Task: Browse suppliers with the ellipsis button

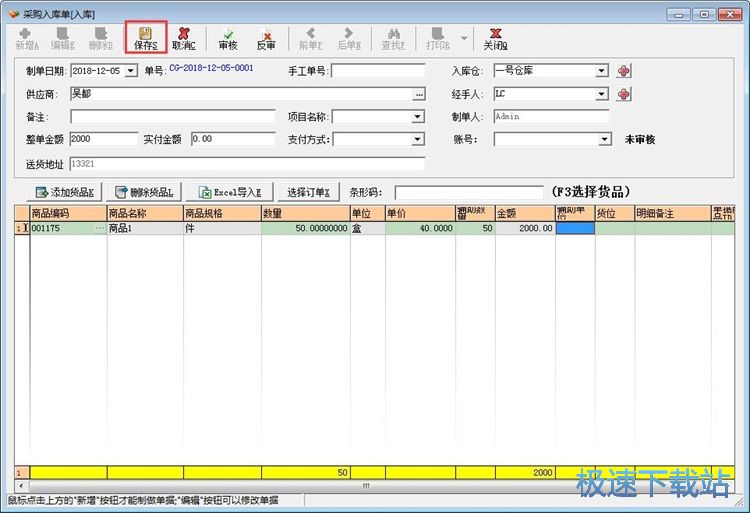Action: [x=419, y=95]
